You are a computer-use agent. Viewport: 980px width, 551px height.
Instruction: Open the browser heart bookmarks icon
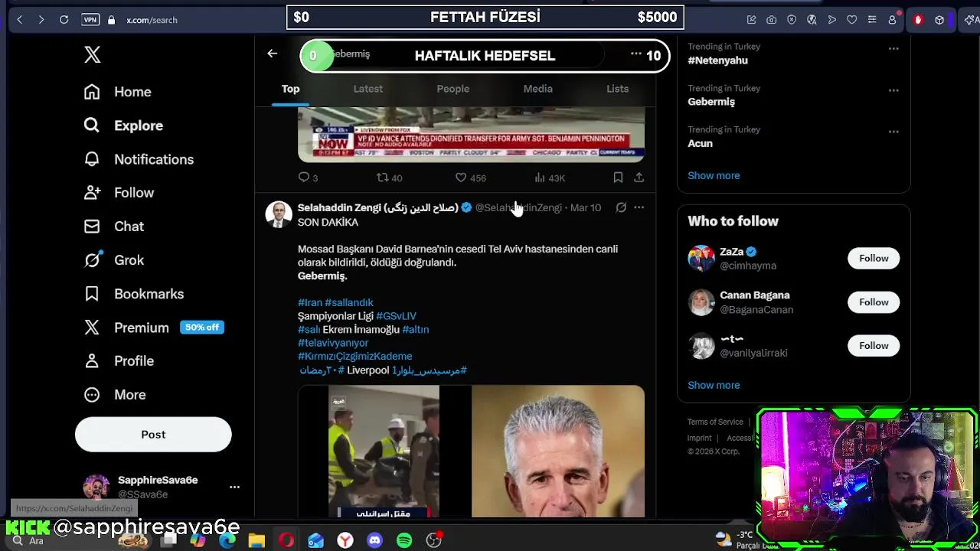click(x=851, y=20)
